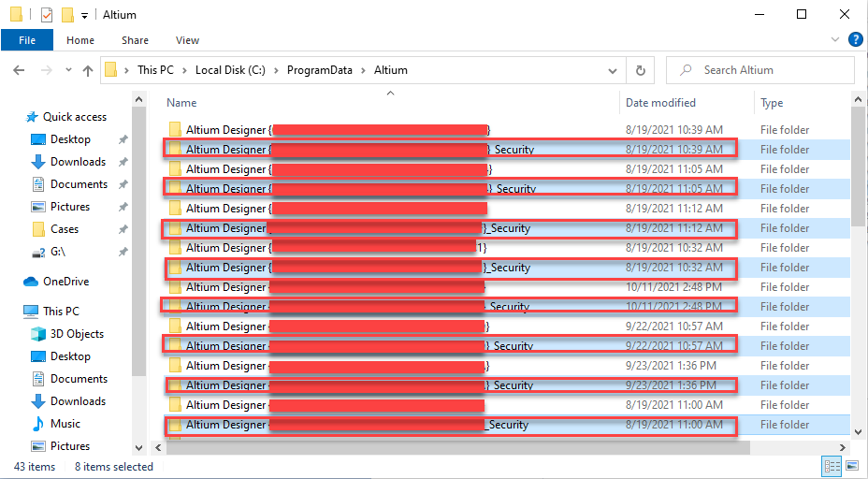868x479 pixels.
Task: Open Downloads under Quick access
Action: pos(78,162)
